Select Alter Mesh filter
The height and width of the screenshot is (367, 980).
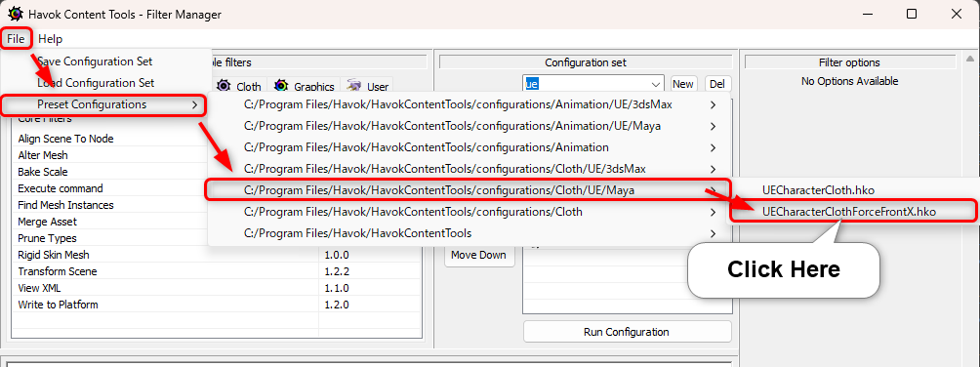[x=43, y=155]
